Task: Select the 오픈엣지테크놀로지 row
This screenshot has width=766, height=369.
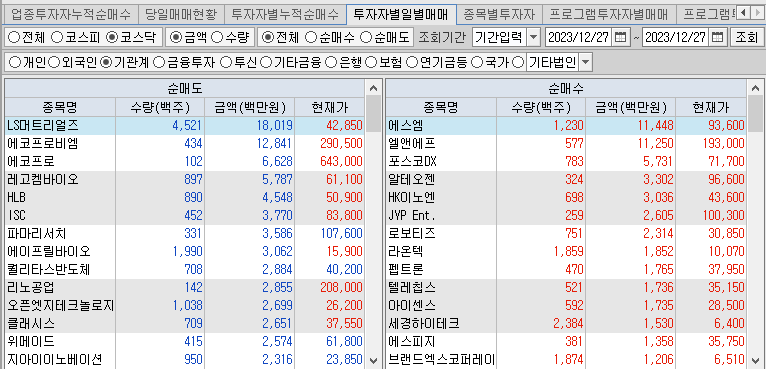Action: (185, 306)
